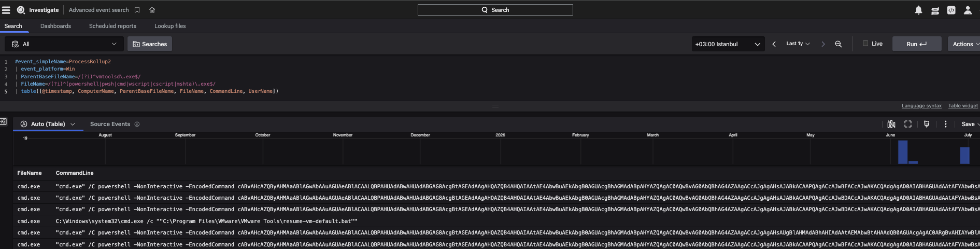Open the Language syntax link
The height and width of the screenshot is (249, 980).
point(921,106)
